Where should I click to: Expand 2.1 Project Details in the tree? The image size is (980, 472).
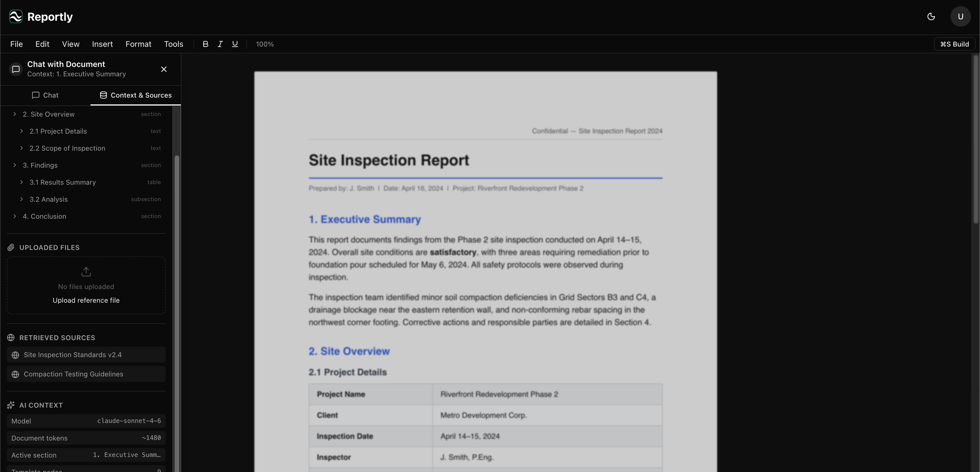tap(21, 131)
